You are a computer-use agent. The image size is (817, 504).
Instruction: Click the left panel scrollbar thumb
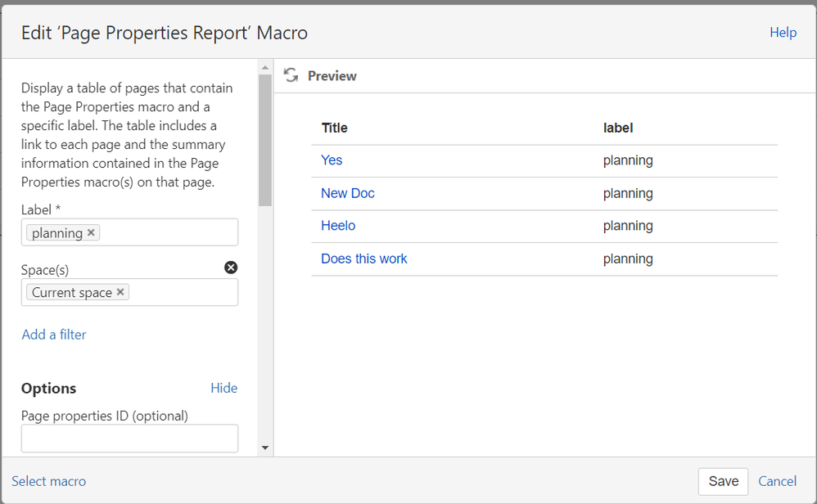[264, 139]
